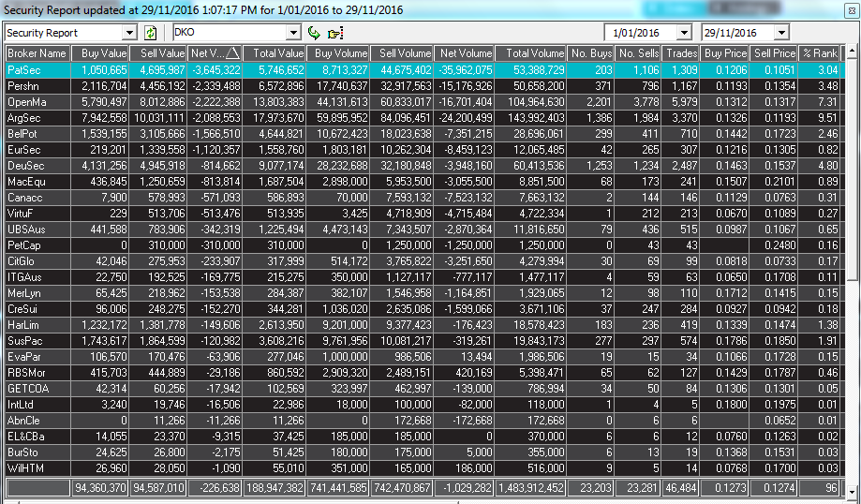This screenshot has width=861, height=504.
Task: Sort by Buy Price column header
Action: click(725, 53)
